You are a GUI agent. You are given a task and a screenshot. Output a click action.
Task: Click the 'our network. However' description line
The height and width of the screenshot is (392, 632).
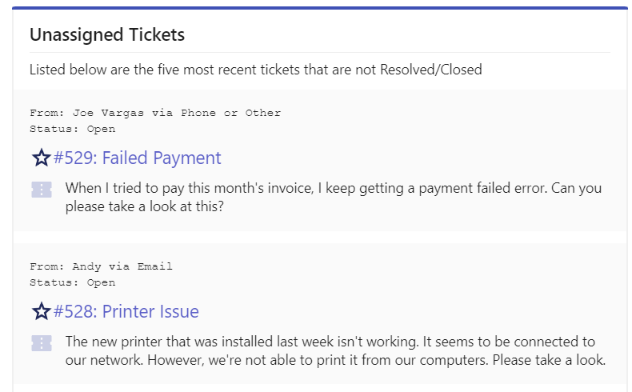[335, 360]
